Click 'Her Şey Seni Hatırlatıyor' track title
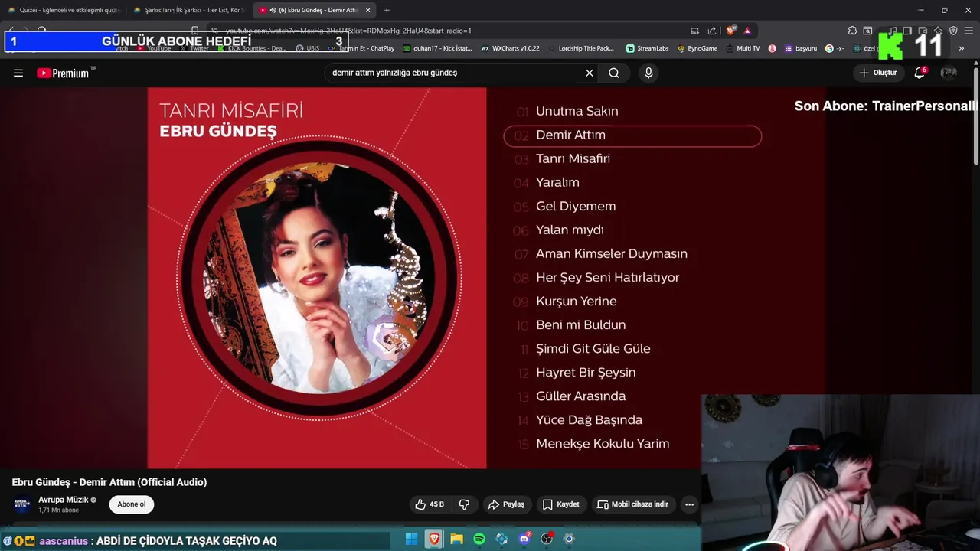 coord(608,277)
